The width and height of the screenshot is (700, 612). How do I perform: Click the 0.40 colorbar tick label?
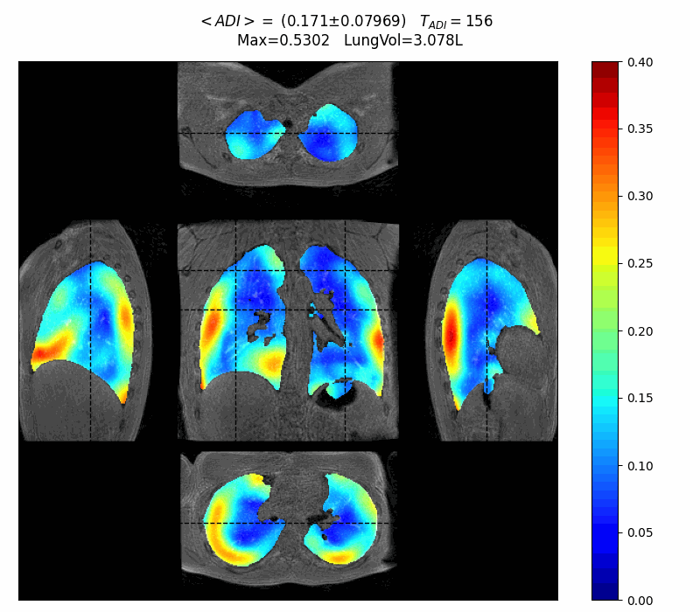[x=640, y=62]
